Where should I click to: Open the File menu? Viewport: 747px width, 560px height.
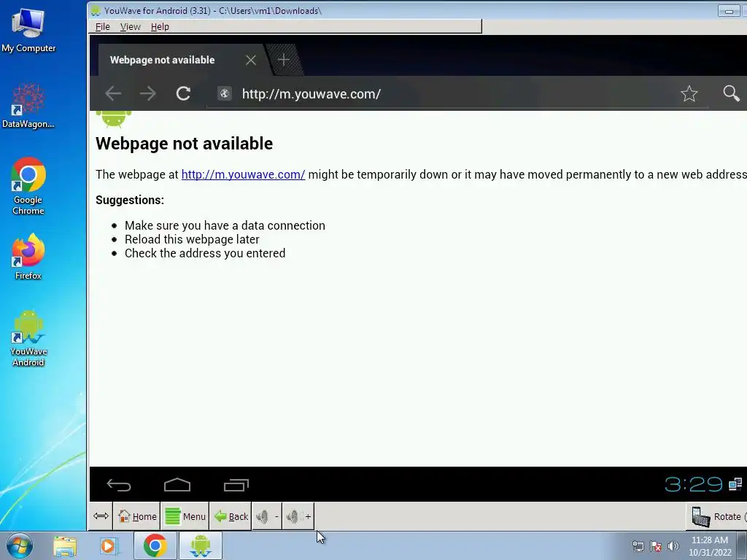[102, 27]
